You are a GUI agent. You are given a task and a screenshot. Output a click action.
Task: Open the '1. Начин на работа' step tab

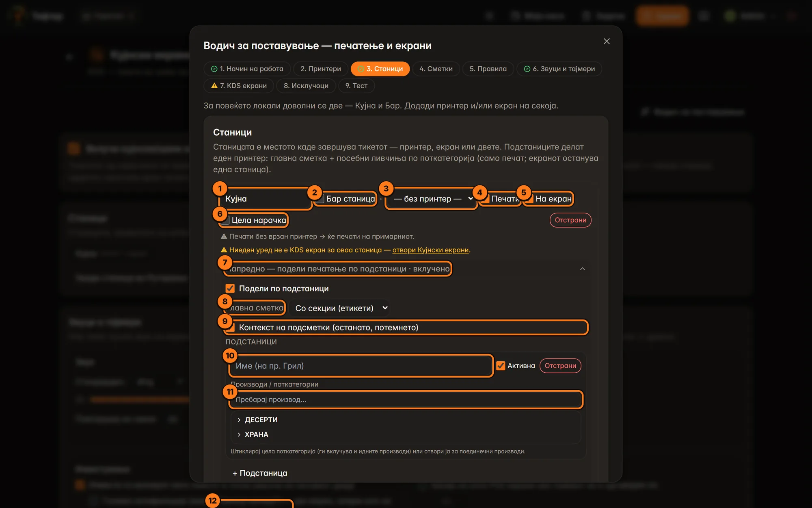pyautogui.click(x=247, y=69)
